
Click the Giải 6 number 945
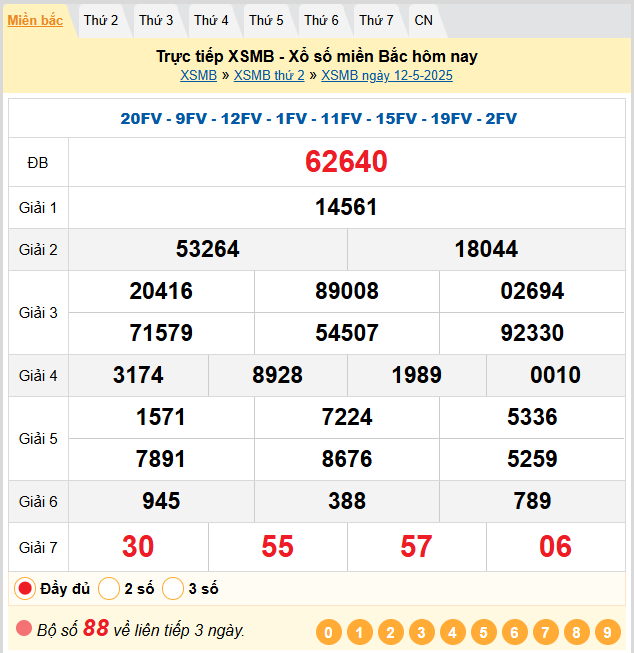(x=161, y=501)
